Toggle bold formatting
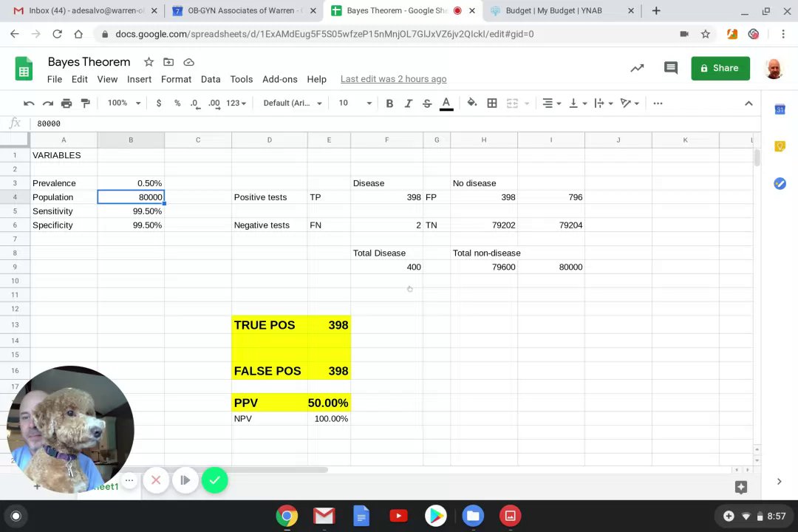 click(x=389, y=103)
